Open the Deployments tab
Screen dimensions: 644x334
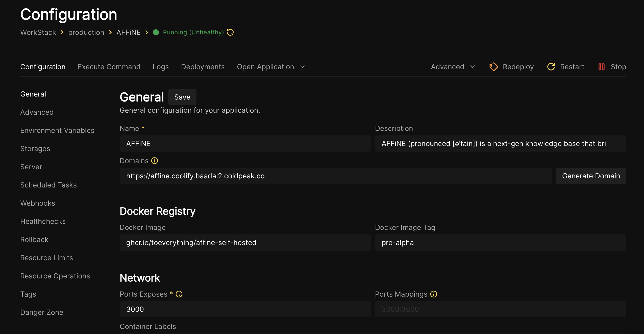(203, 67)
